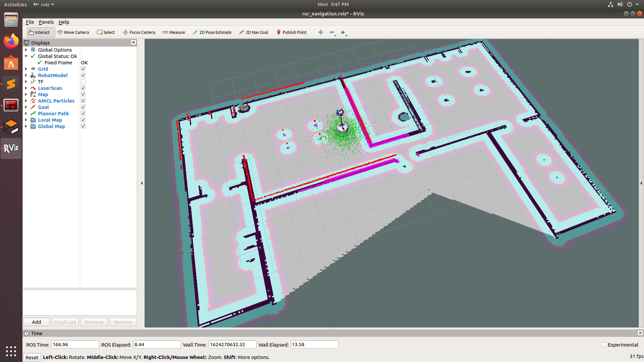Select the Measure tool
Screen dimensions: 644x362
(174, 32)
